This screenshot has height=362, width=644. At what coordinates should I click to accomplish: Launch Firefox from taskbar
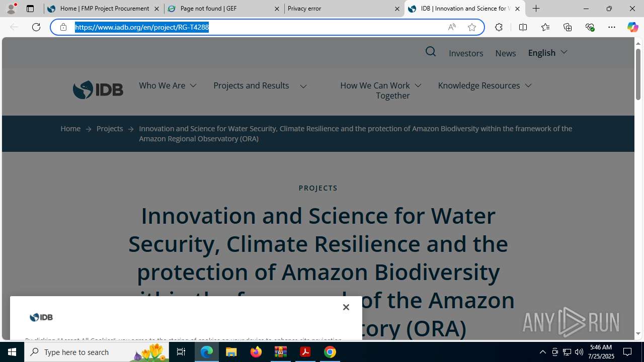click(256, 352)
